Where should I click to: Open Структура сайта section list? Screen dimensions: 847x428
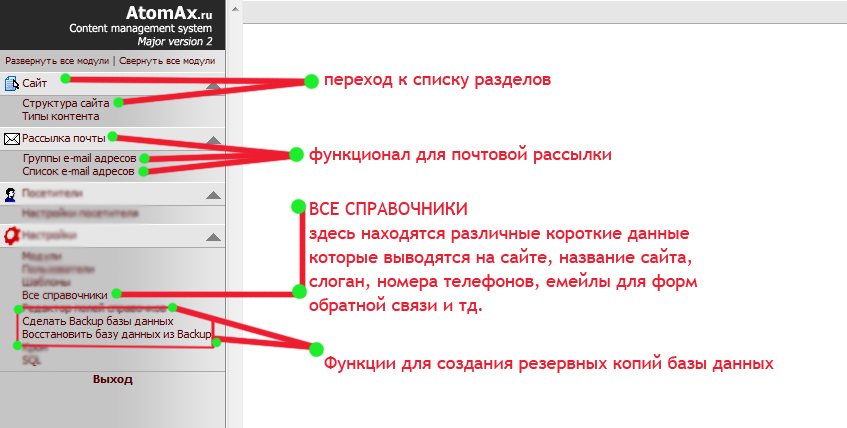click(x=65, y=103)
